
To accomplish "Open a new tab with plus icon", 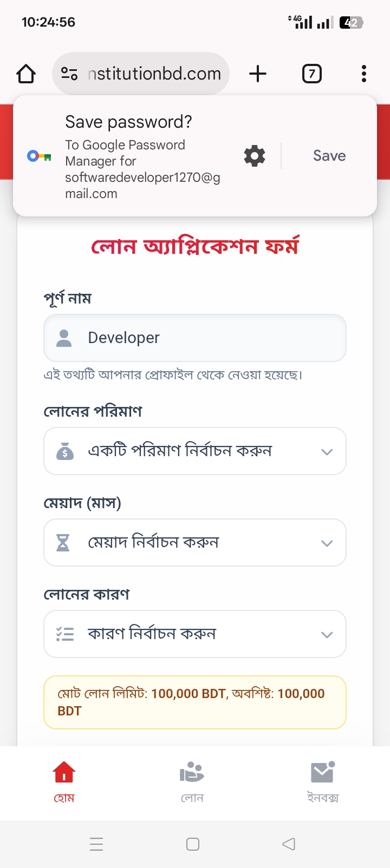I will 258,74.
